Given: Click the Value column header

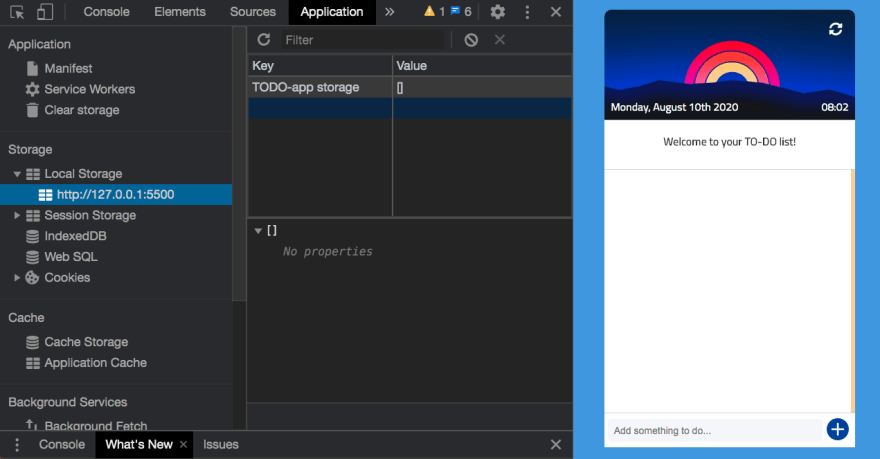Looking at the screenshot, I should 482,66.
